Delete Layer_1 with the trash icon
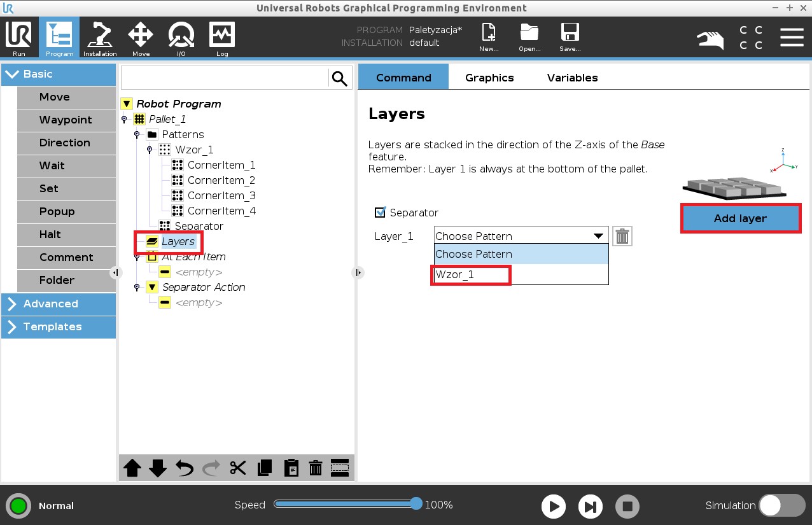Image resolution: width=812 pixels, height=525 pixels. point(622,236)
